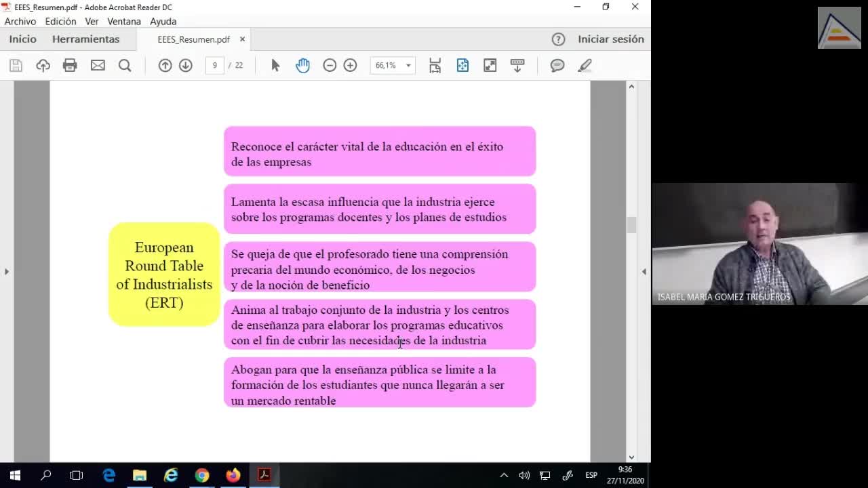
Task: Zoom out with the minus icon
Action: pos(330,65)
